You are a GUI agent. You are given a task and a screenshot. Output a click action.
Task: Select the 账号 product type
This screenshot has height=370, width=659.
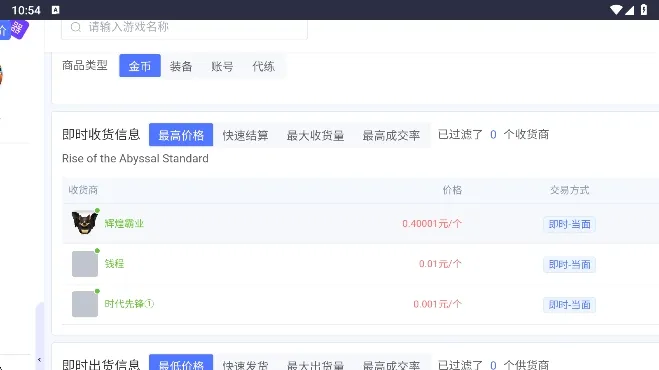pyautogui.click(x=222, y=66)
